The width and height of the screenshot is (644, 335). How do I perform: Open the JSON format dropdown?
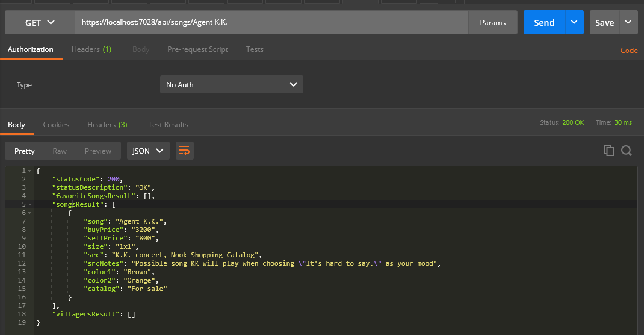pyautogui.click(x=148, y=151)
